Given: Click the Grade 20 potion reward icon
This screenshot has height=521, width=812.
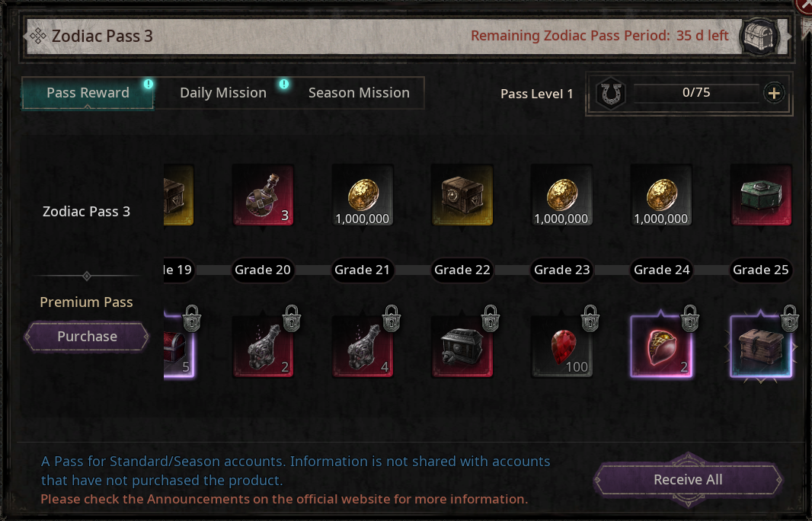Looking at the screenshot, I should (263, 195).
